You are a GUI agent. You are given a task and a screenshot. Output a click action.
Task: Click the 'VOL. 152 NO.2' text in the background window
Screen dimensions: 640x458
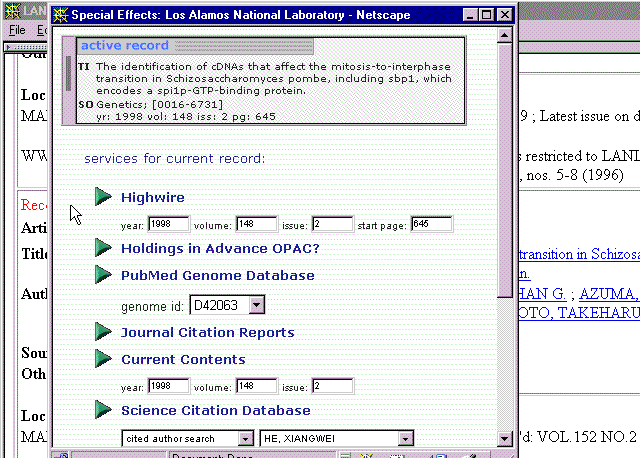(587, 437)
